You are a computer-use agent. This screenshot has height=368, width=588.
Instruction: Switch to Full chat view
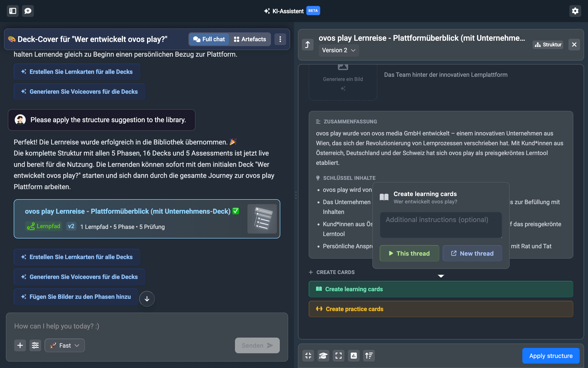click(x=209, y=39)
